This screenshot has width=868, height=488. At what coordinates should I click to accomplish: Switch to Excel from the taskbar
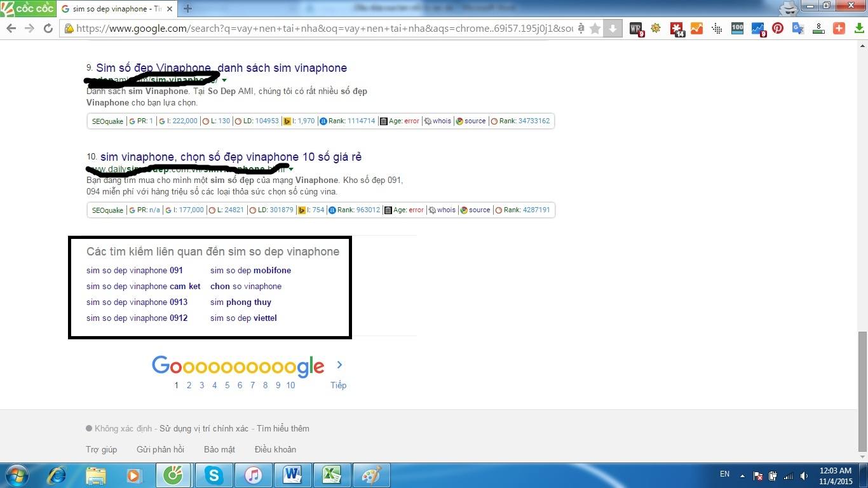332,475
